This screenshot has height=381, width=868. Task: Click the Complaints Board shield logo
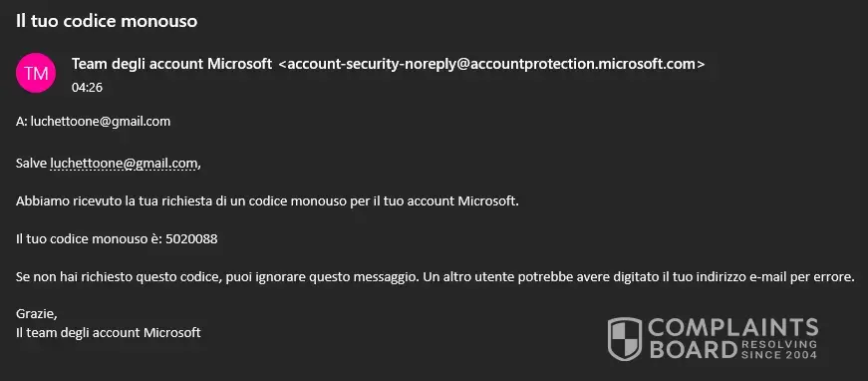pos(625,339)
